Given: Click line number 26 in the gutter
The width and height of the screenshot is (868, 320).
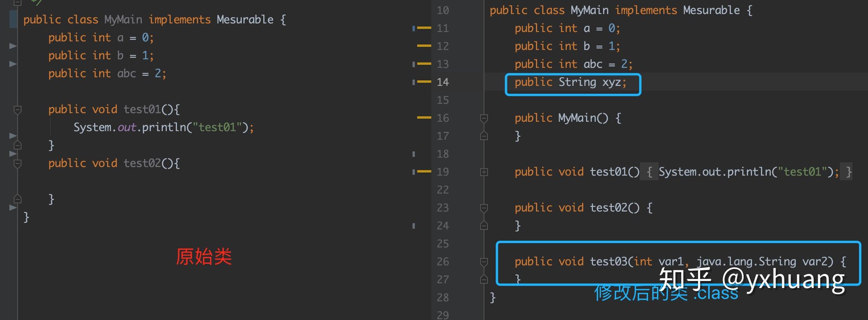Looking at the screenshot, I should click(443, 262).
